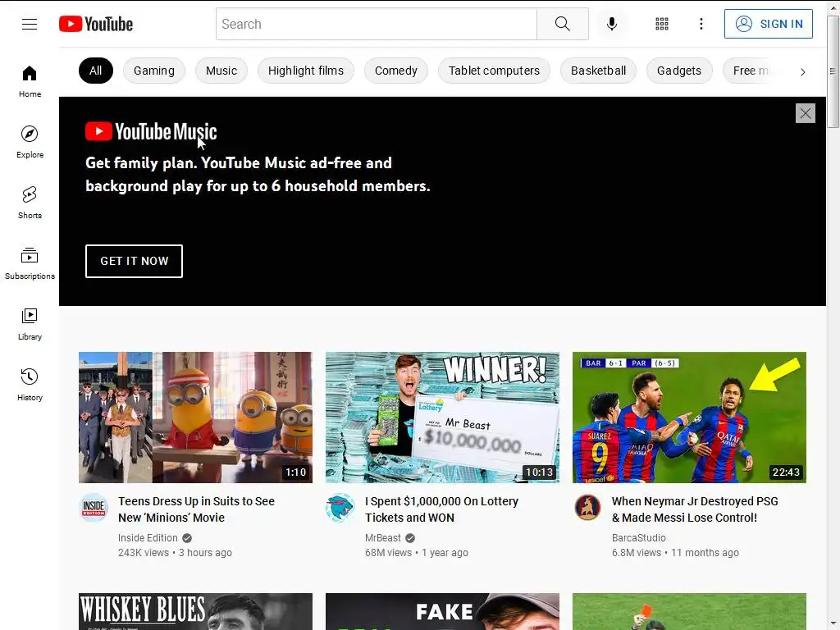The image size is (840, 630).
Task: Open 'I Spent $1,000,000 On Lottery Tickets' title
Action: click(442, 509)
